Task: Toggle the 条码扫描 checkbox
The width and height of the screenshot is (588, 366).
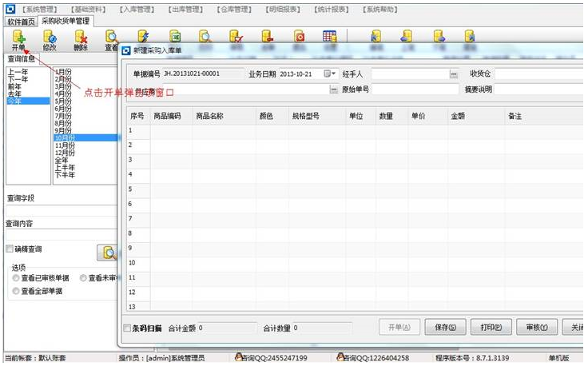Action: (128, 328)
